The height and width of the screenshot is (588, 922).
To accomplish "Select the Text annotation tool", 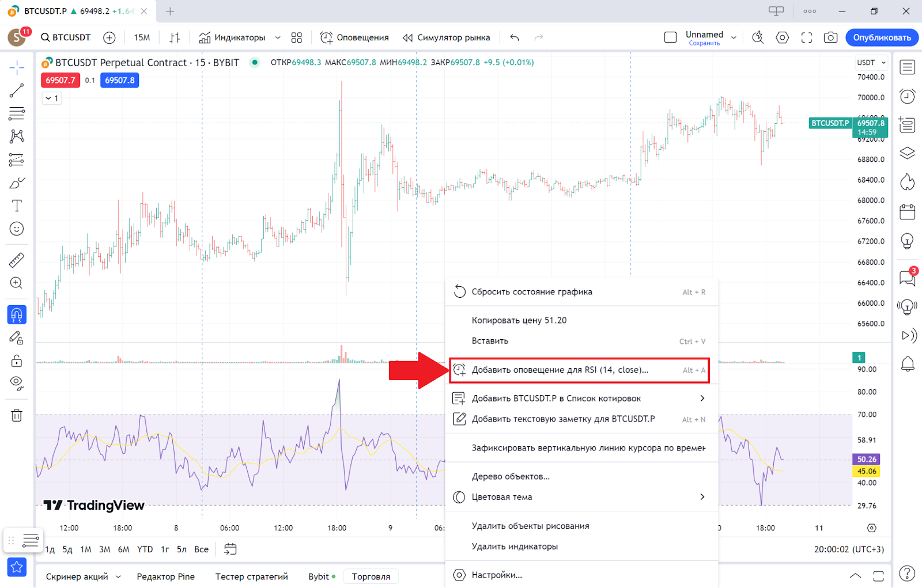I will [x=17, y=206].
